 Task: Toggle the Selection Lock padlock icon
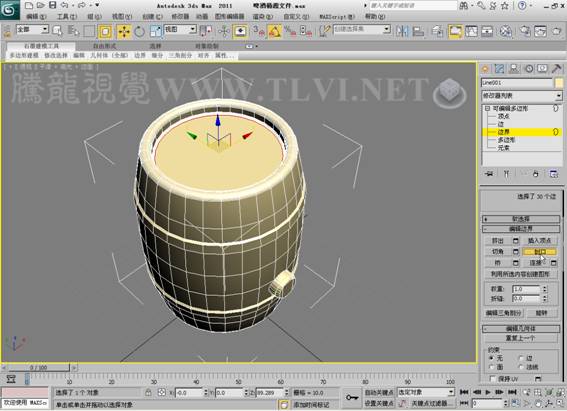[x=148, y=392]
